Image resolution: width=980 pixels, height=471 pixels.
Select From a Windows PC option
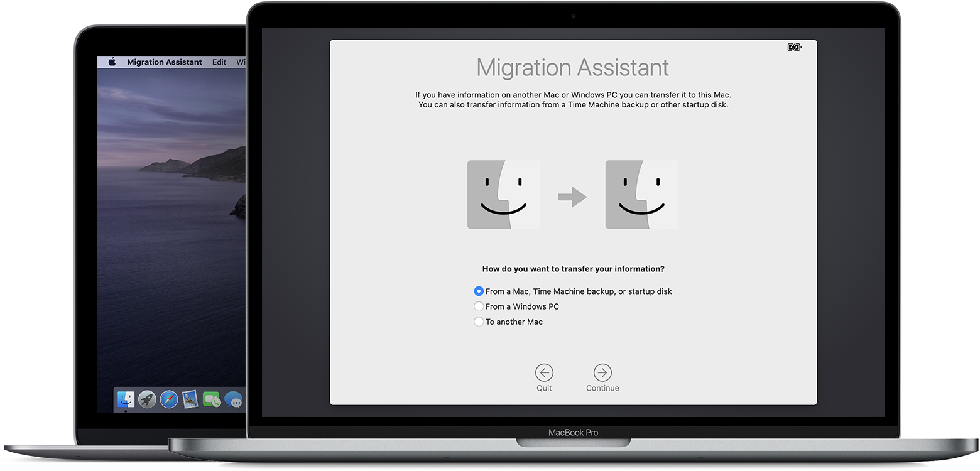pyautogui.click(x=479, y=306)
